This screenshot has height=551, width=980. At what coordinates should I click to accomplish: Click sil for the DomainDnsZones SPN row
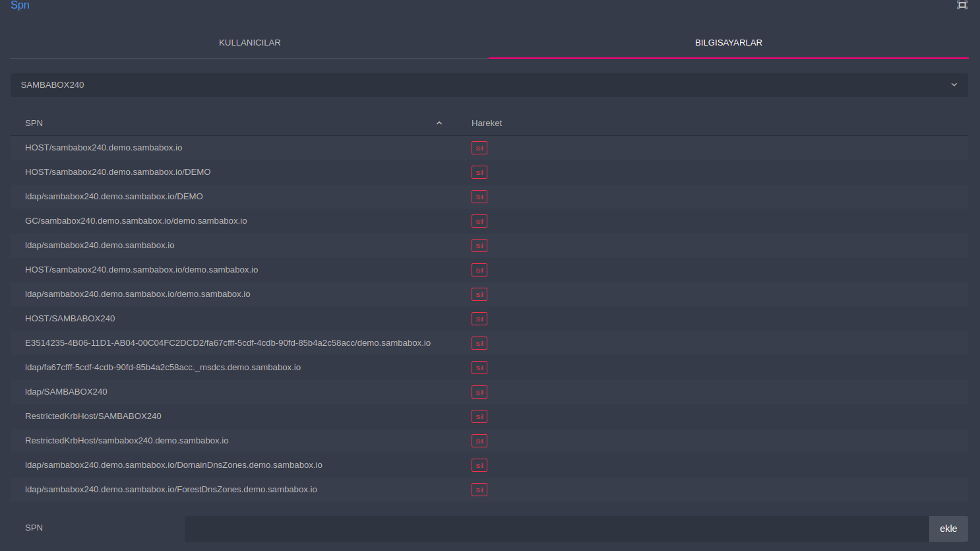[x=479, y=466]
